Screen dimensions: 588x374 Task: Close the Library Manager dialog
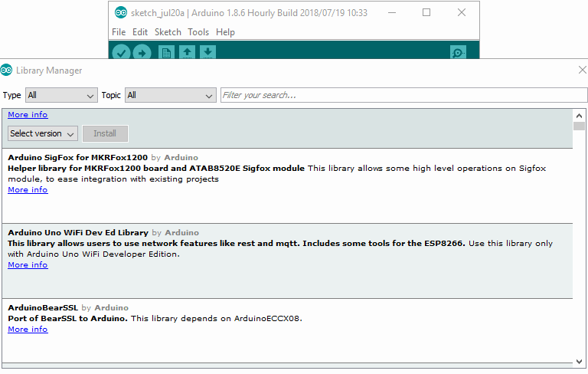583,71
